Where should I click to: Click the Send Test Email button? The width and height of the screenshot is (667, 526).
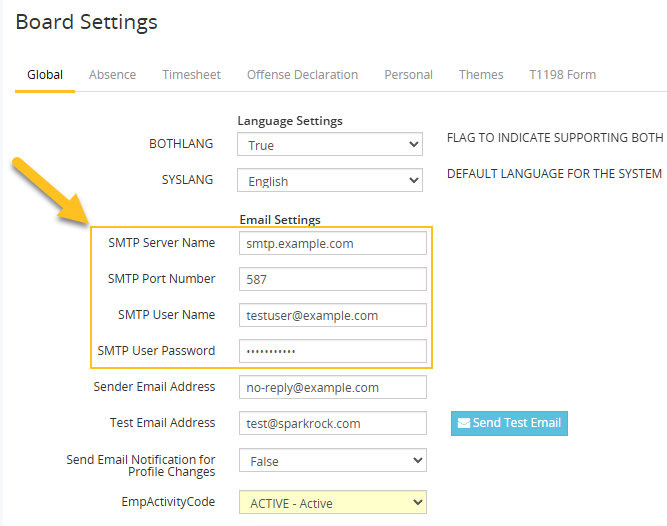click(509, 423)
